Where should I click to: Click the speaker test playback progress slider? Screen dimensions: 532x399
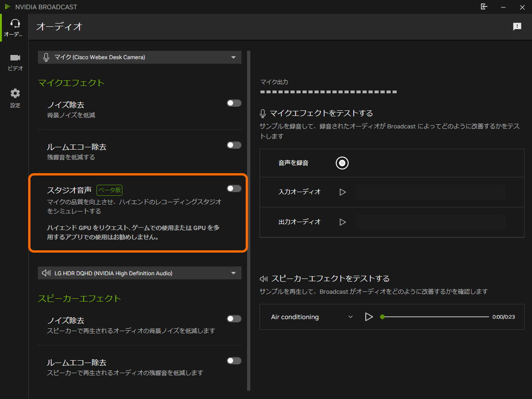434,317
